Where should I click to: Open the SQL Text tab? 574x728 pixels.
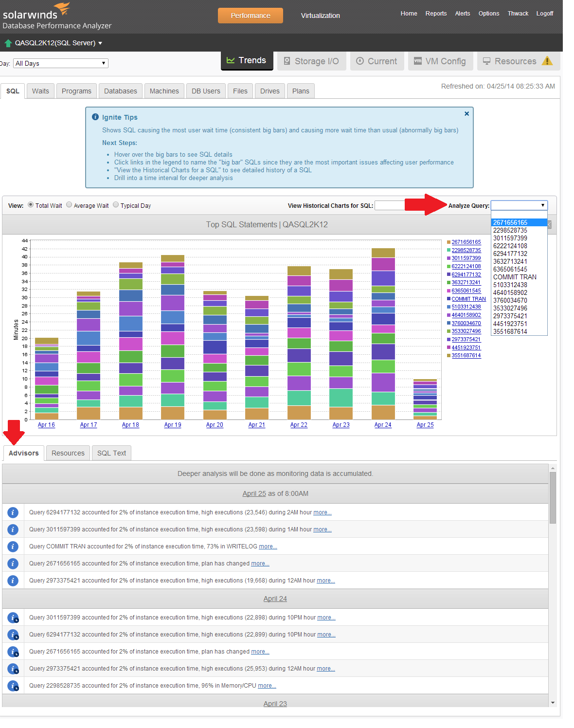[111, 453]
